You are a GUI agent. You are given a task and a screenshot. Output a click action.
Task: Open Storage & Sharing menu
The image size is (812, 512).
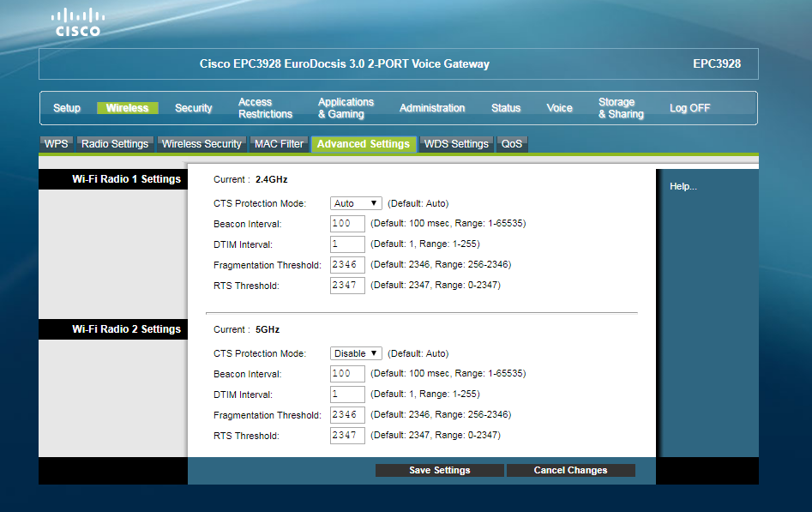tap(621, 108)
